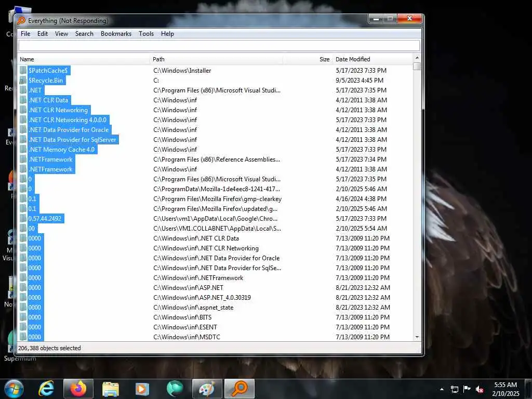Image resolution: width=532 pixels, height=399 pixels.
Task: Click folder icon of .NET Memory Cache 4.0
Action: [x=23, y=149]
